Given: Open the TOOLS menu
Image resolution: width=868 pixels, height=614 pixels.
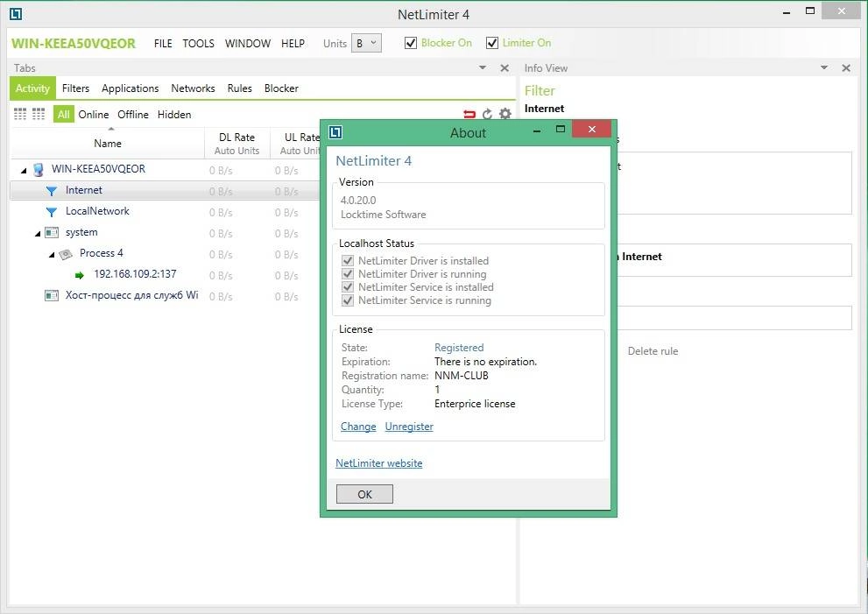Looking at the screenshot, I should coord(198,44).
